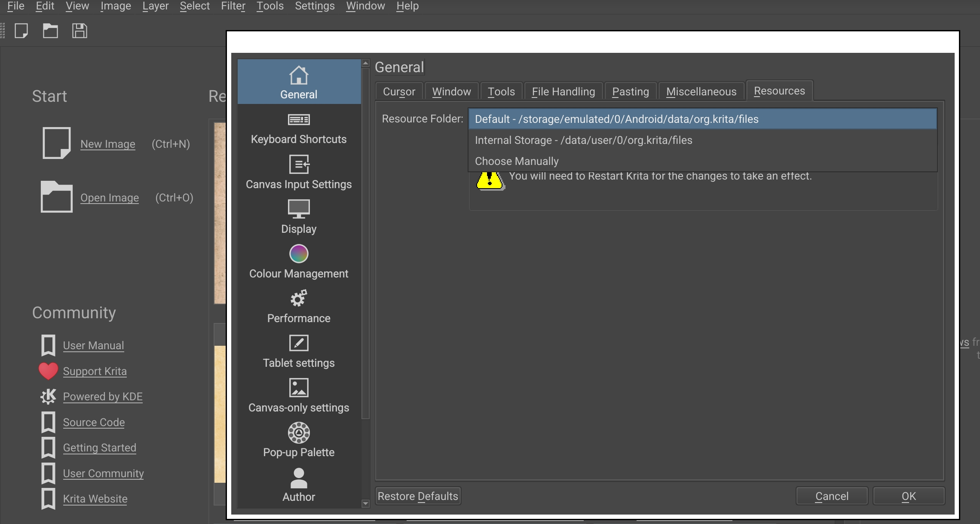Click the New Document toolbar icon
This screenshot has width=980, height=524.
(x=21, y=31)
